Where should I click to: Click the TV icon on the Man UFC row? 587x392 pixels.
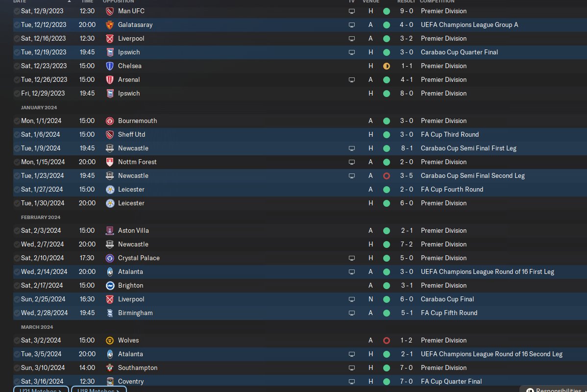click(x=351, y=11)
